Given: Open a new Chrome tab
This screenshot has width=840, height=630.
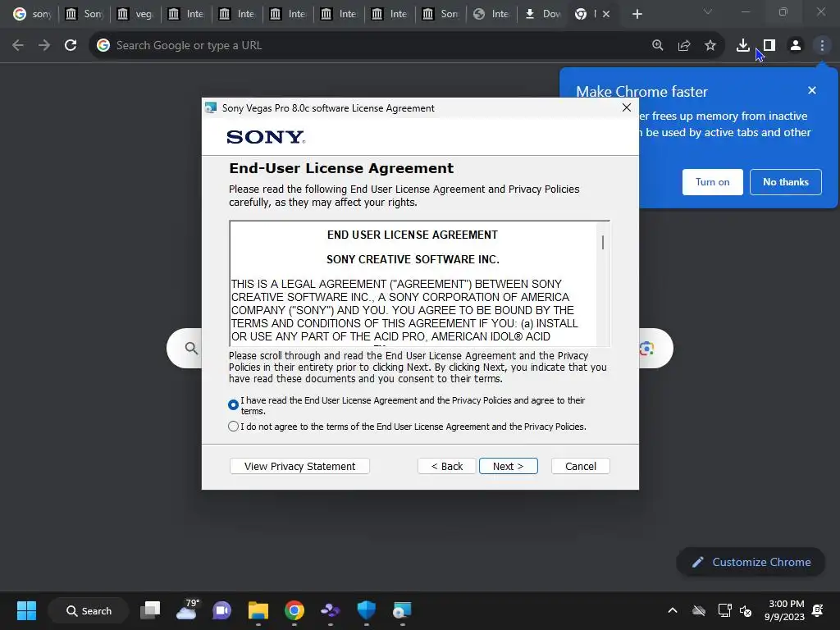Looking at the screenshot, I should (x=637, y=14).
